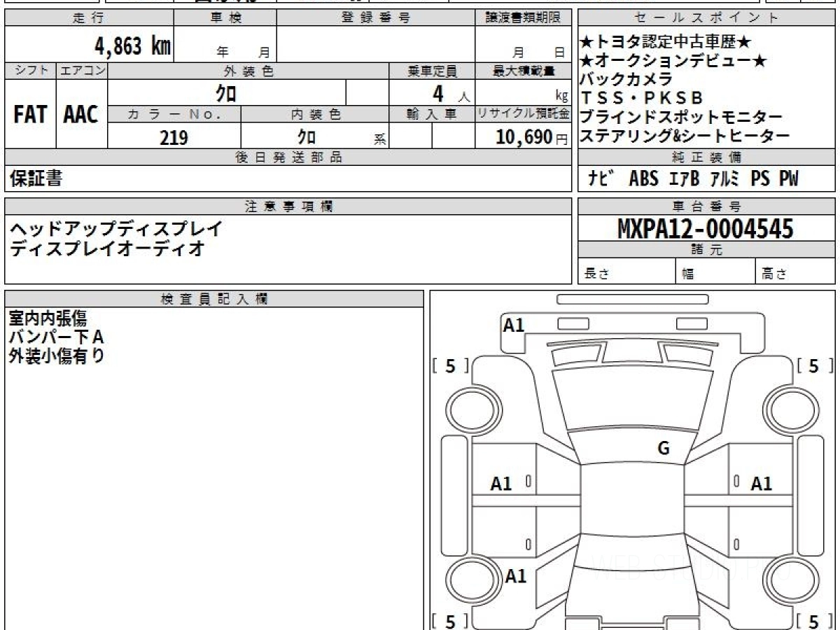Select the PS equipment mark
The width and height of the screenshot is (840, 630).
(x=761, y=179)
